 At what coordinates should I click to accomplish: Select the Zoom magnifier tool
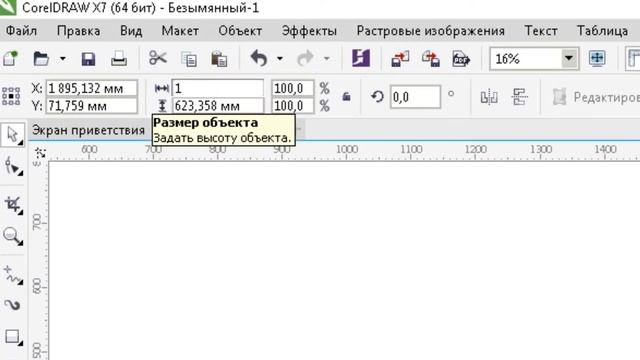[13, 236]
